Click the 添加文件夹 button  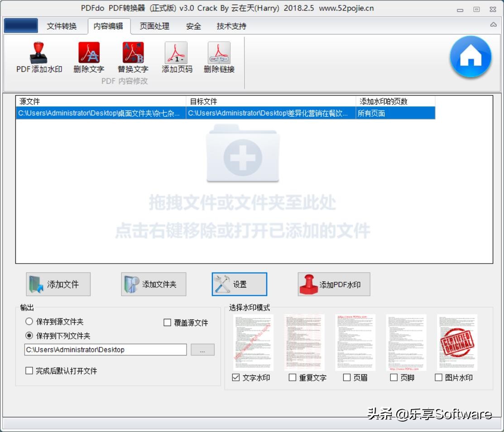[x=153, y=284]
